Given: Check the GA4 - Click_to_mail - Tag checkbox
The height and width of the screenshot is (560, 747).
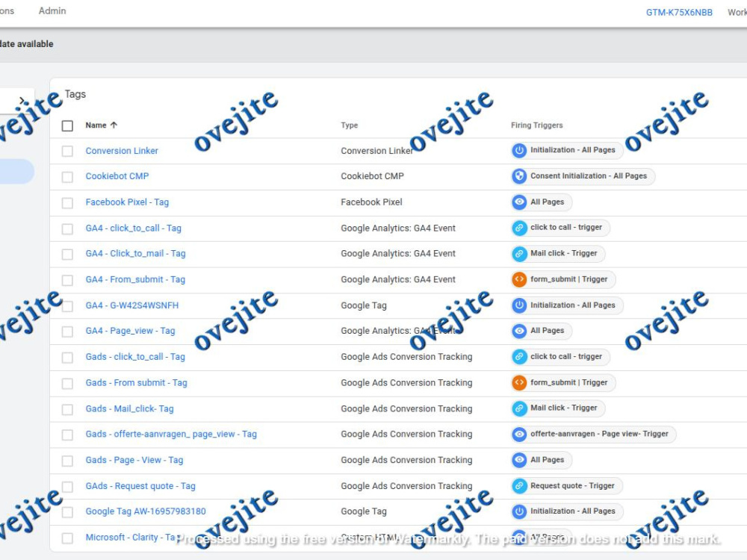Looking at the screenshot, I should pyautogui.click(x=68, y=255).
